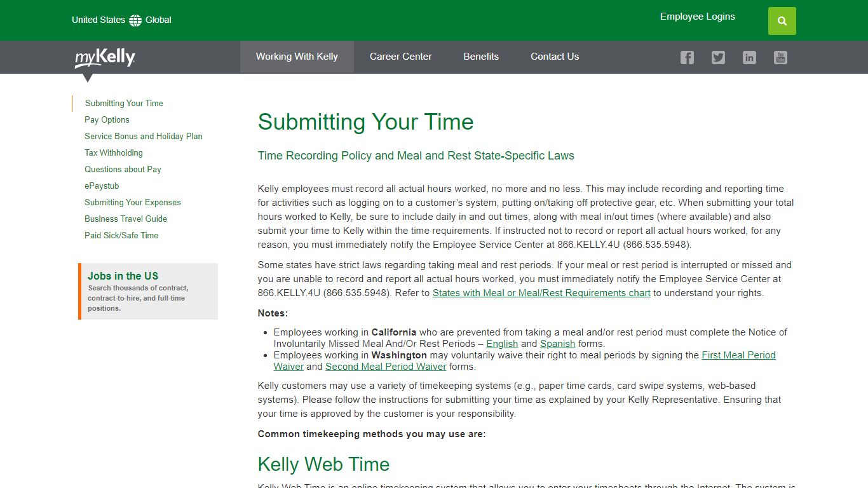Open the First Meal Period Waiver form
The image size is (868, 488).
(x=738, y=355)
